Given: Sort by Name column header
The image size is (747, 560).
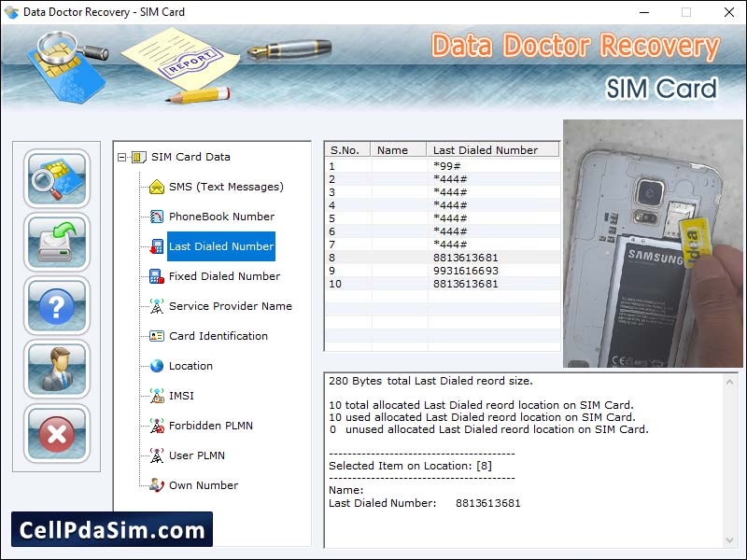Looking at the screenshot, I should (399, 150).
